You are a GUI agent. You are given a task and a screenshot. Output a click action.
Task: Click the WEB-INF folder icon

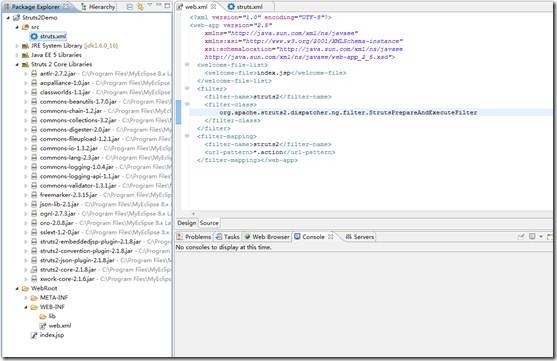click(x=34, y=307)
